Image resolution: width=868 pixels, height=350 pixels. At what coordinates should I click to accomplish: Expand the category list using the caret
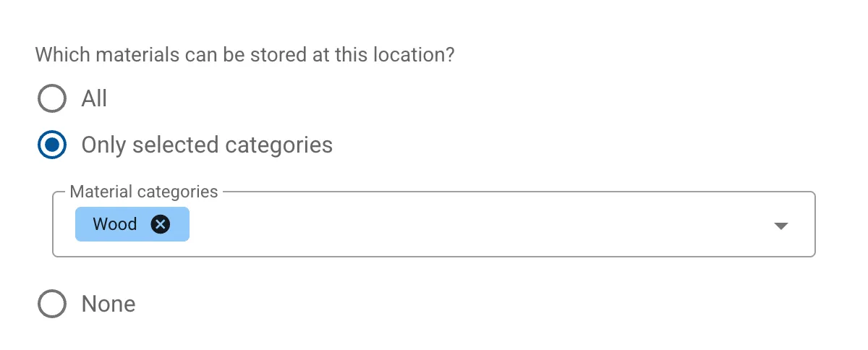[x=780, y=226]
